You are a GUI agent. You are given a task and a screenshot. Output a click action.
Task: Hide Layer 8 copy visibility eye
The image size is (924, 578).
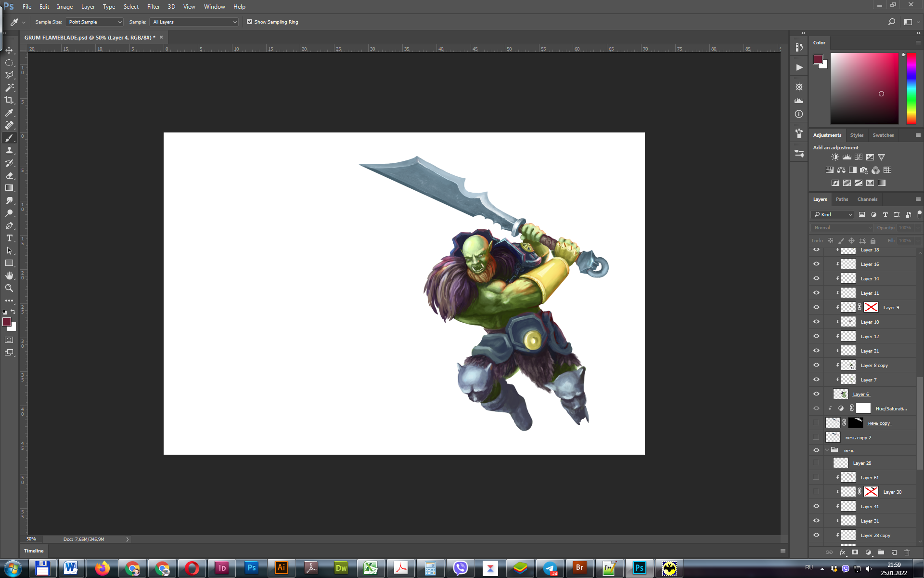pos(816,365)
